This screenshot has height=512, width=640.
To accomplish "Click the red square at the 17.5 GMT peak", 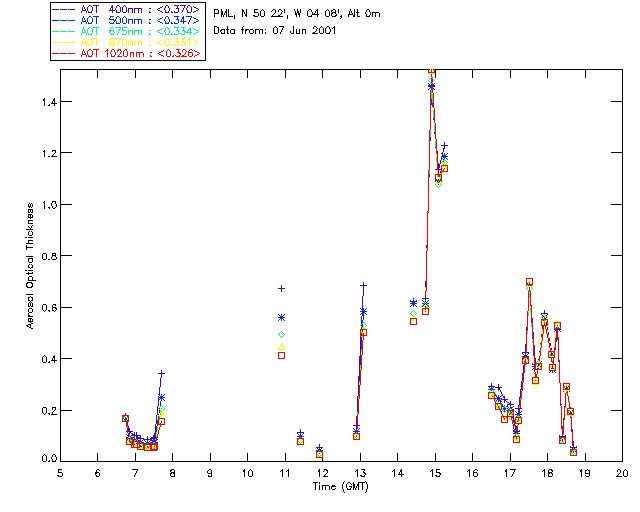I will point(529,282).
